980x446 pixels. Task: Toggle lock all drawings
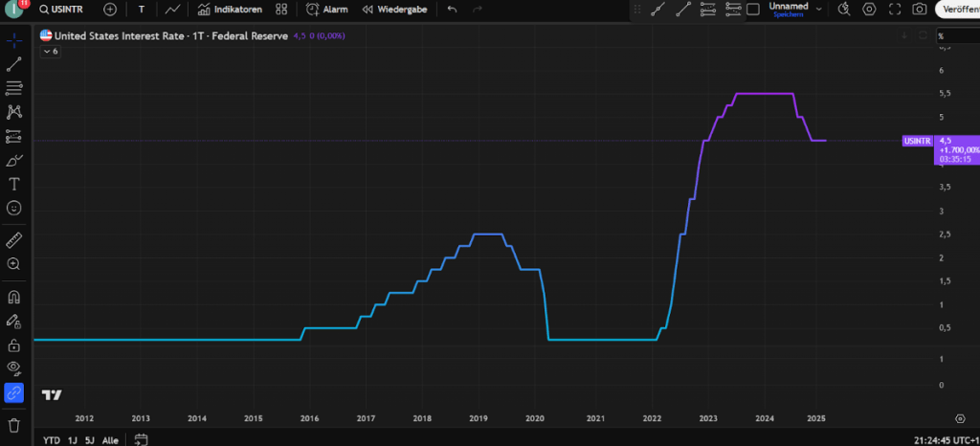click(14, 345)
